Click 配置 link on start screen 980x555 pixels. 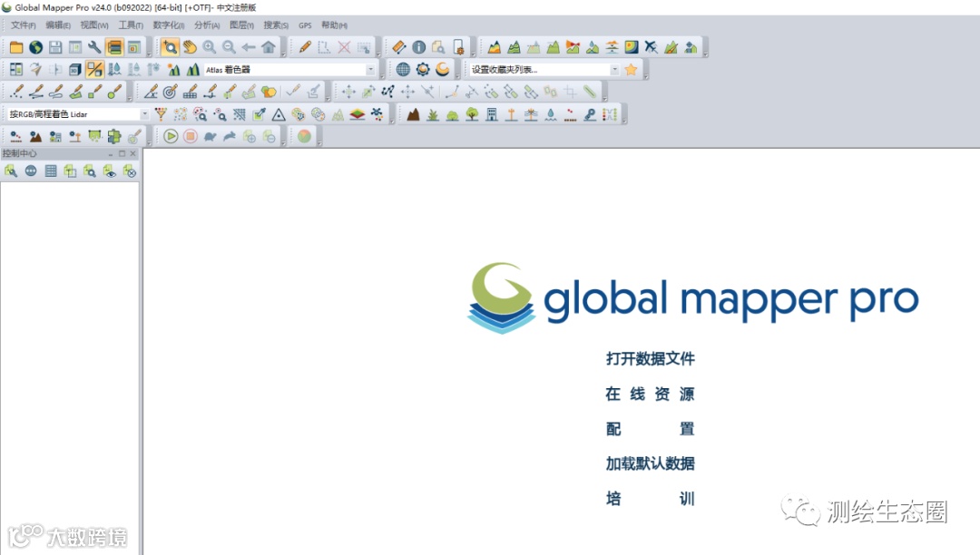tap(650, 429)
